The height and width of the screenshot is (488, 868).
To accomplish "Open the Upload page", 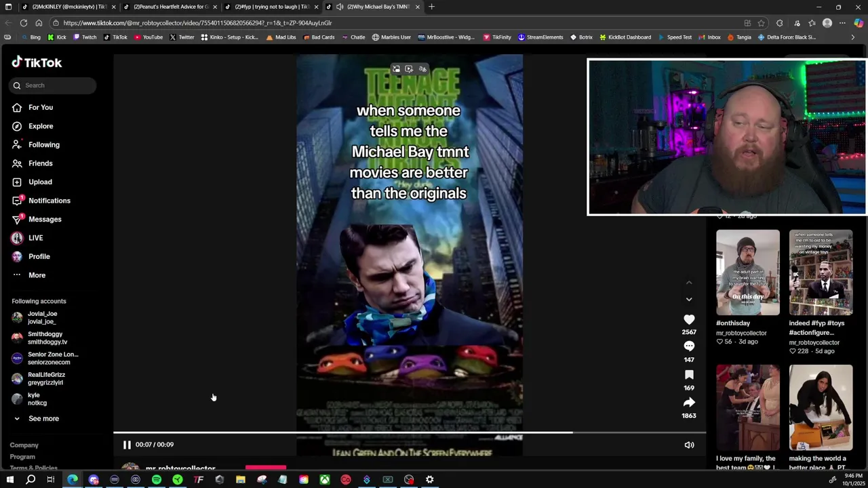I will click(40, 182).
